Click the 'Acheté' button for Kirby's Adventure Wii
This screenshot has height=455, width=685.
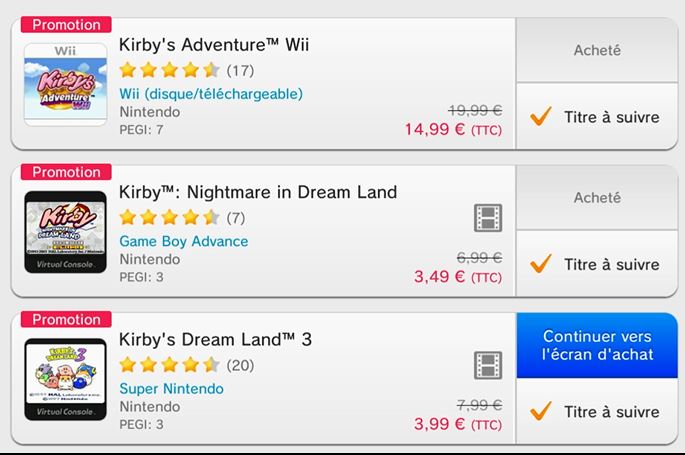[597, 50]
